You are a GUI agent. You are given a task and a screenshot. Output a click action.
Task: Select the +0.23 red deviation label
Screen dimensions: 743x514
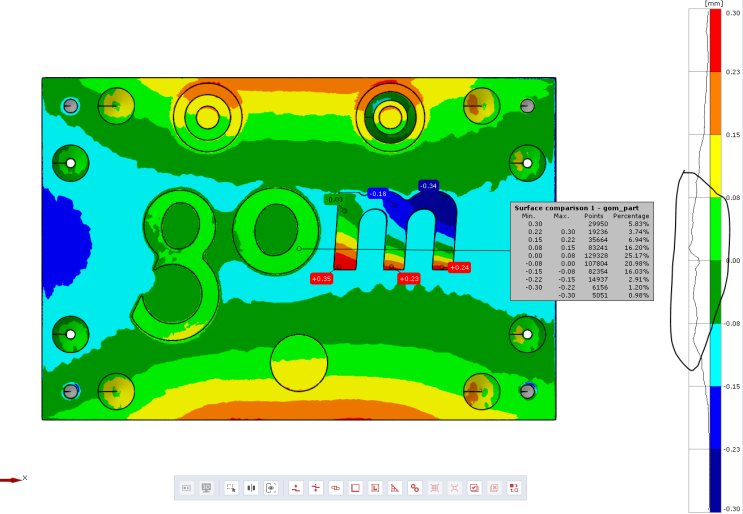(409, 279)
